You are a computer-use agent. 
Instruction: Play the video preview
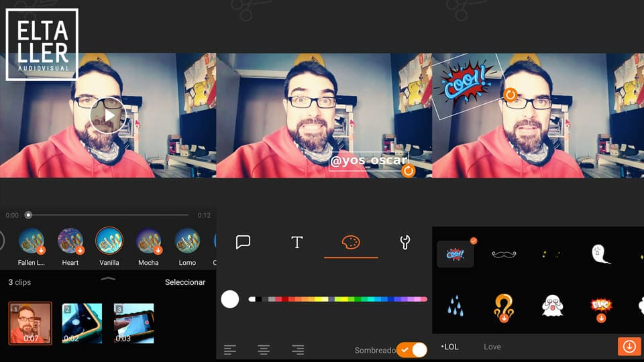[x=108, y=115]
